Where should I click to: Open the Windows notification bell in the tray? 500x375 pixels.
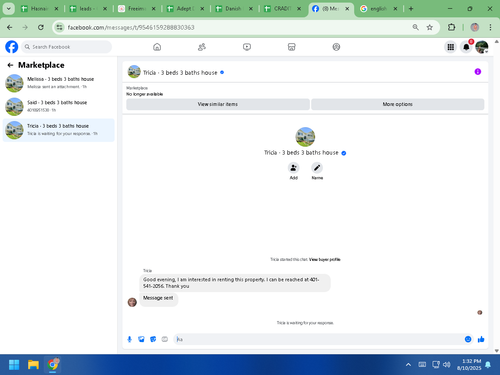[x=488, y=365]
